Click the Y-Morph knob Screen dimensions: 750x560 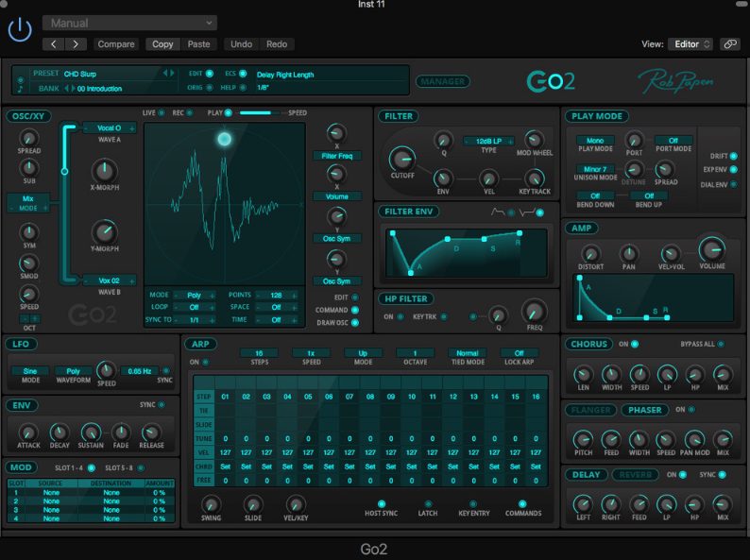(x=104, y=232)
